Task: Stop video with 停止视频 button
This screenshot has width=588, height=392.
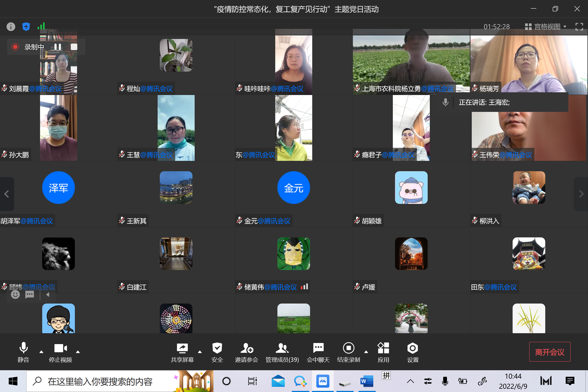Action: pyautogui.click(x=60, y=352)
